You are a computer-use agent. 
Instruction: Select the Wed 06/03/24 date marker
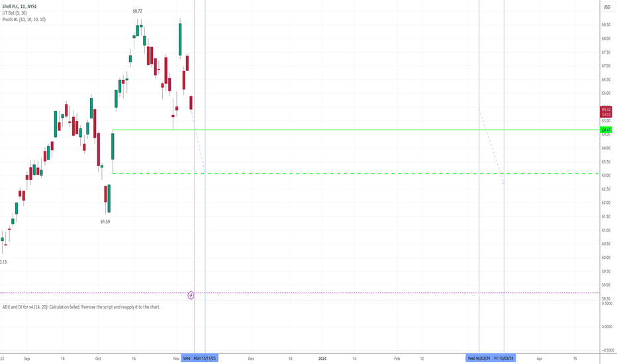(x=479, y=358)
